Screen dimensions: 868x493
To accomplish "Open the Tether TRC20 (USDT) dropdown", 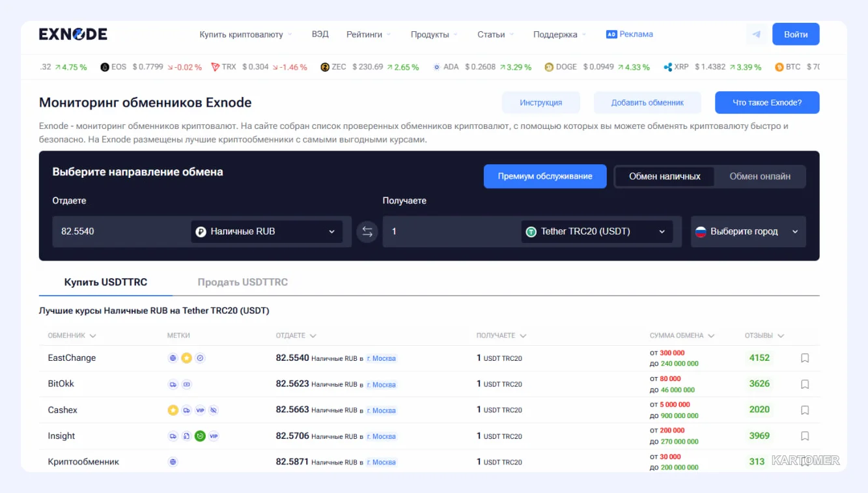I will (x=597, y=232).
